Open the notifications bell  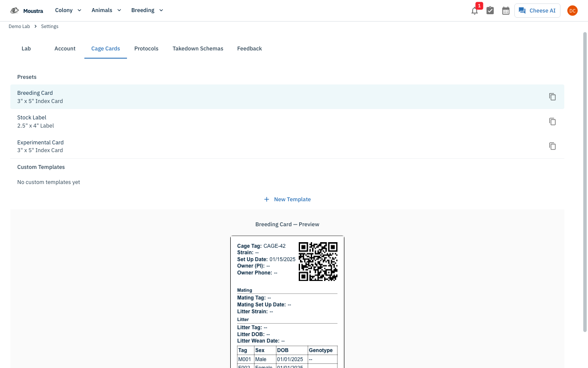474,11
